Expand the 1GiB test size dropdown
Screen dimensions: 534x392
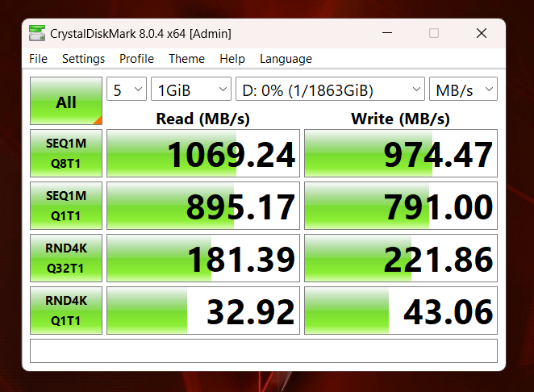pyautogui.click(x=191, y=90)
